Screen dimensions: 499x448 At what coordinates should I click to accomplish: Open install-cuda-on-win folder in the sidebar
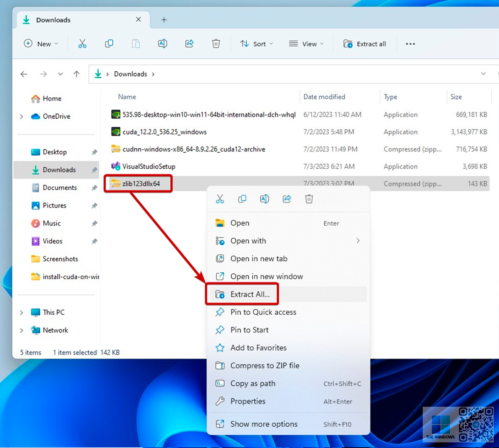[x=65, y=277]
